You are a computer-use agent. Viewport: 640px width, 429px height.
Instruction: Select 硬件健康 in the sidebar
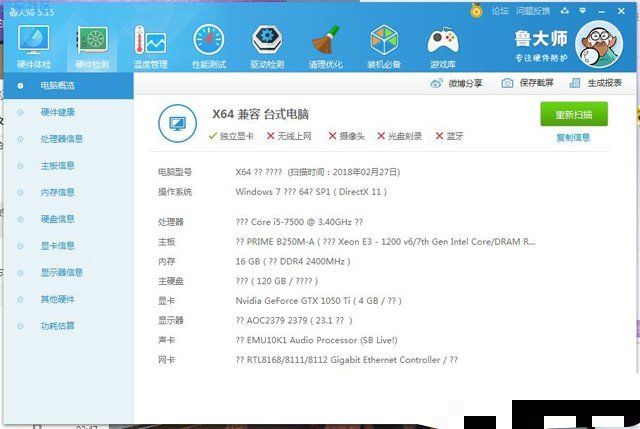(x=68, y=112)
